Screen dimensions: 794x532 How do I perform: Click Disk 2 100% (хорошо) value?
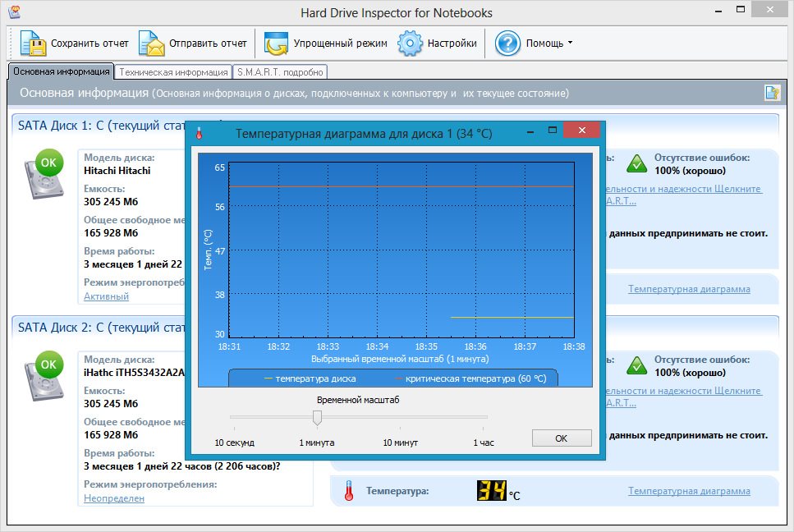coord(690,373)
